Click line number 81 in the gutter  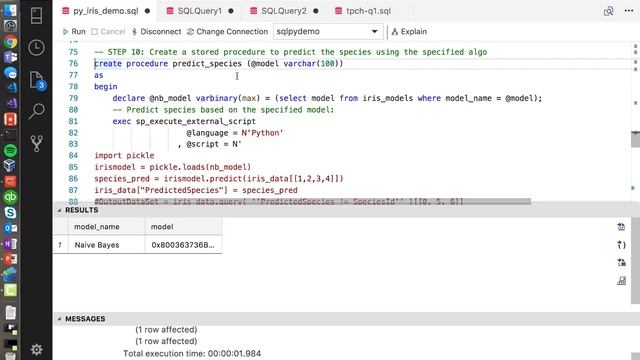pyautogui.click(x=73, y=121)
